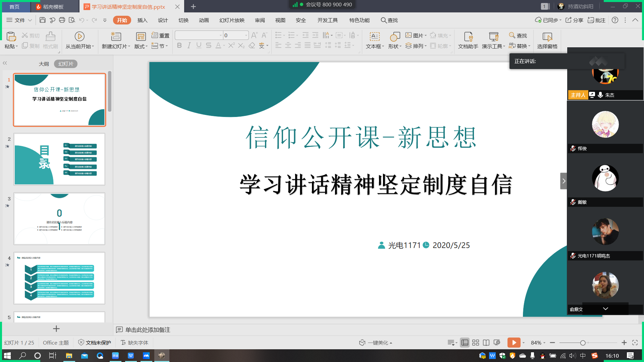Open the 幻灯片放映 ribbon tab

[232, 20]
